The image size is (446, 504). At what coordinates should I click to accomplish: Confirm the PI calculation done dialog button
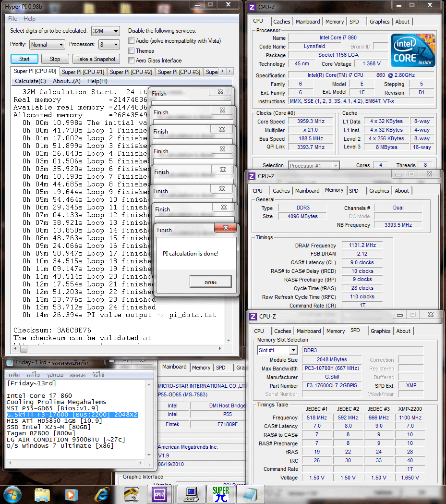pos(210,282)
